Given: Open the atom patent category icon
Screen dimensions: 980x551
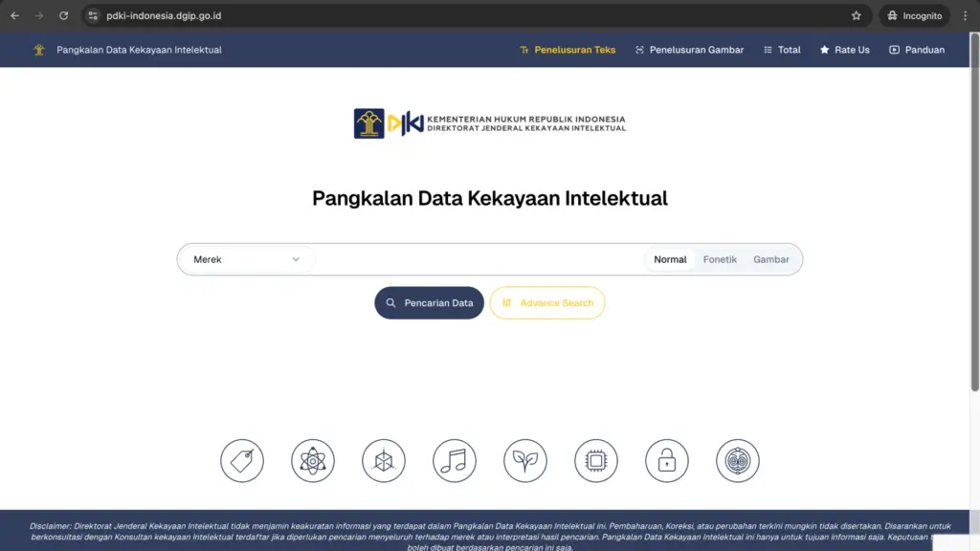Looking at the screenshot, I should tap(313, 461).
